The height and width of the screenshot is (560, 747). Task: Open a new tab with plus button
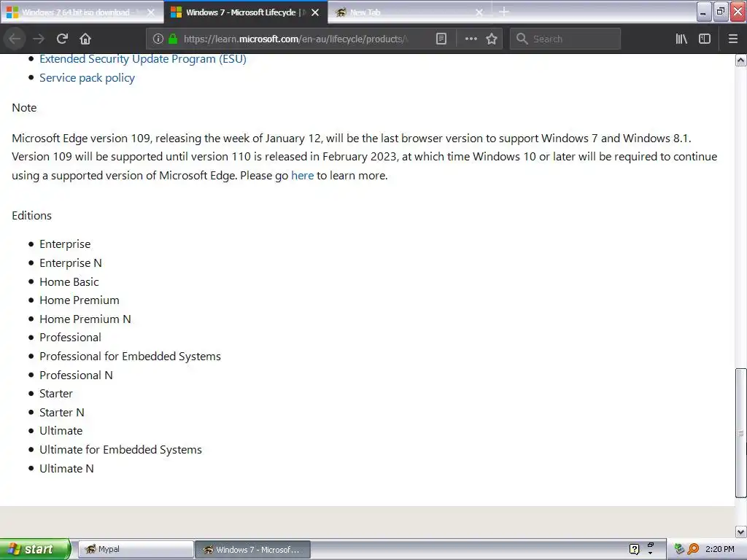pyautogui.click(x=504, y=12)
